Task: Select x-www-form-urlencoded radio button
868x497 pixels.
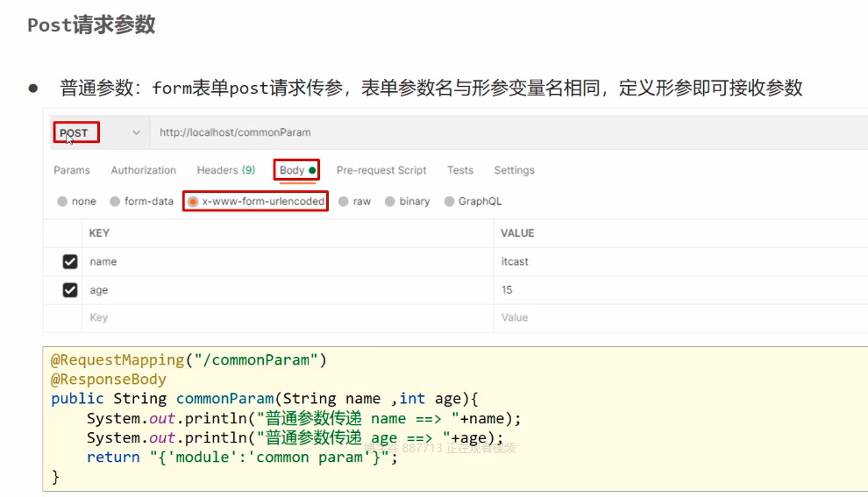Action: [193, 202]
